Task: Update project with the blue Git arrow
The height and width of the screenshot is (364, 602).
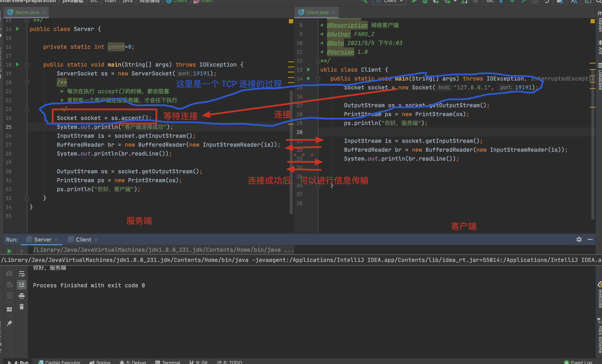Action: (x=501, y=1)
